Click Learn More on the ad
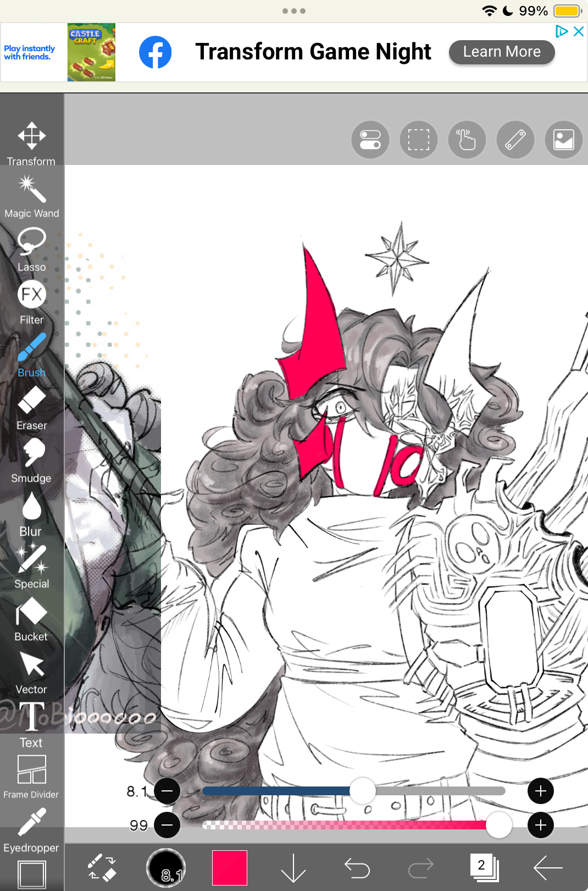Viewport: 588px width, 891px height. point(501,52)
